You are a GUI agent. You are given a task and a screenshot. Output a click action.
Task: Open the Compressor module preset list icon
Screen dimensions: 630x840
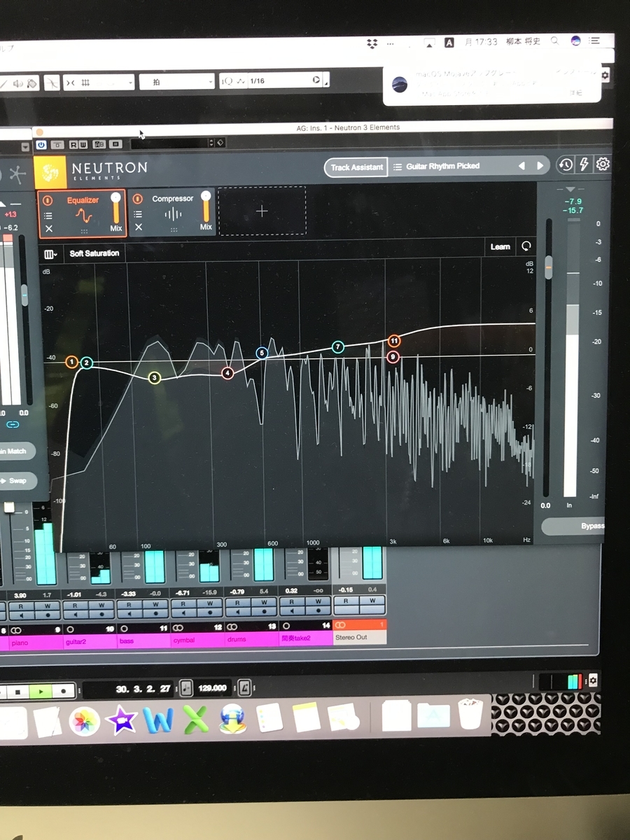[138, 214]
